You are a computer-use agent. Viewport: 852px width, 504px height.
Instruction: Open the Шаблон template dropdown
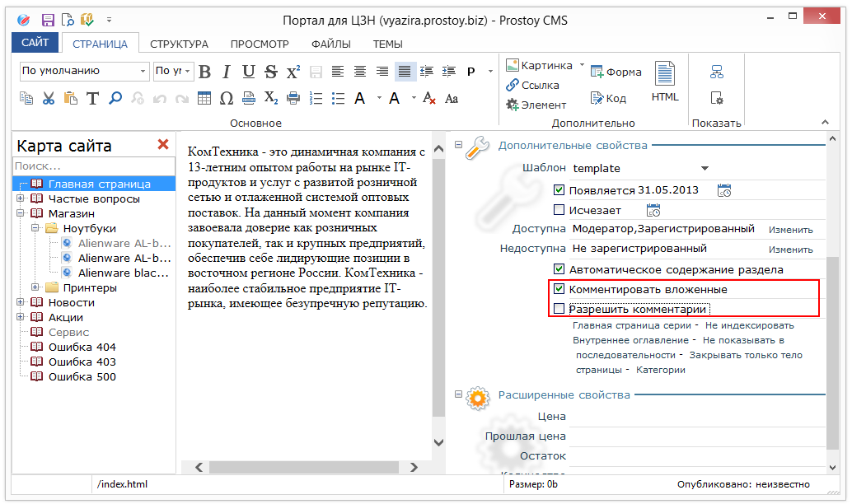tap(705, 168)
